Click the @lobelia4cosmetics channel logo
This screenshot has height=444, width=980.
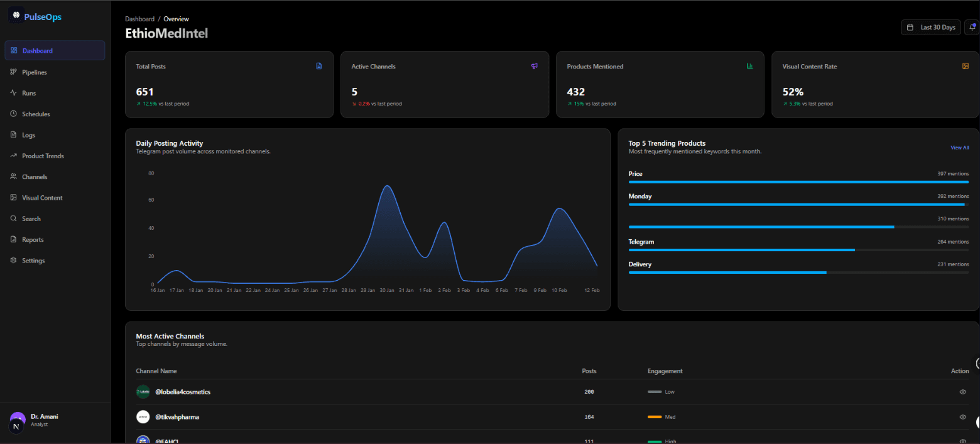click(143, 392)
